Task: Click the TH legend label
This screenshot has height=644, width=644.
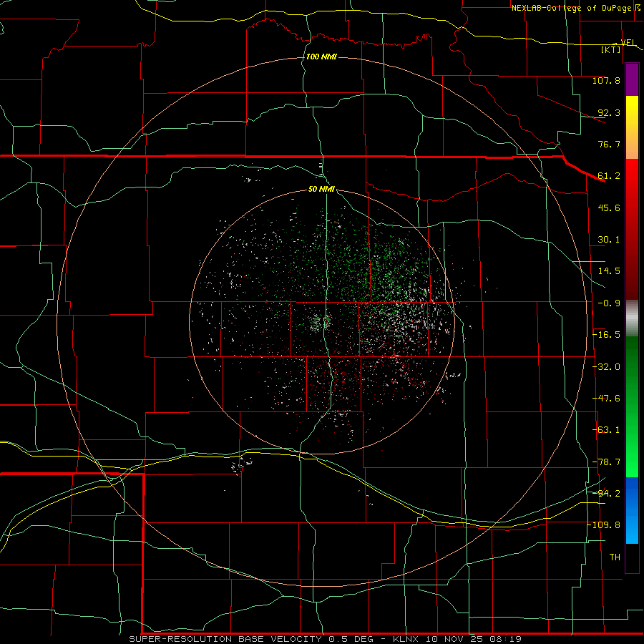Action: click(615, 557)
